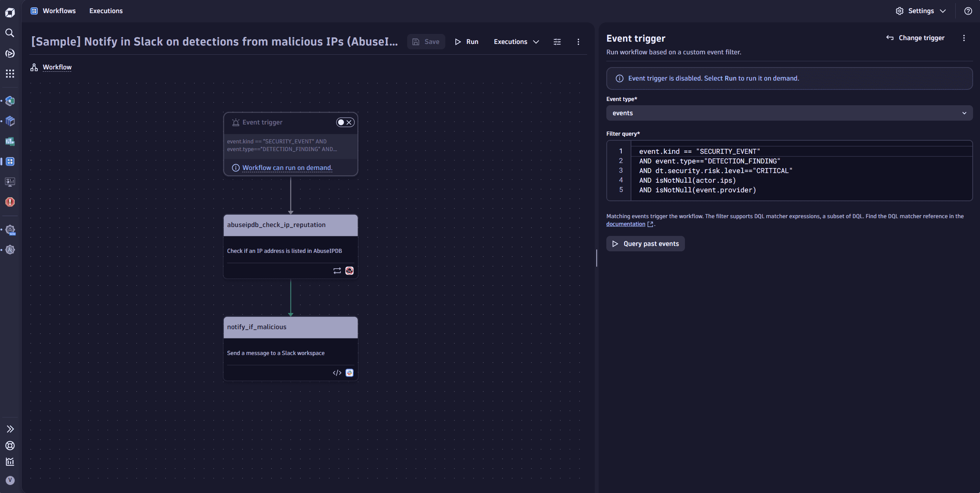Open the gear app marked NEW
This screenshot has height=493, width=980.
point(10,230)
